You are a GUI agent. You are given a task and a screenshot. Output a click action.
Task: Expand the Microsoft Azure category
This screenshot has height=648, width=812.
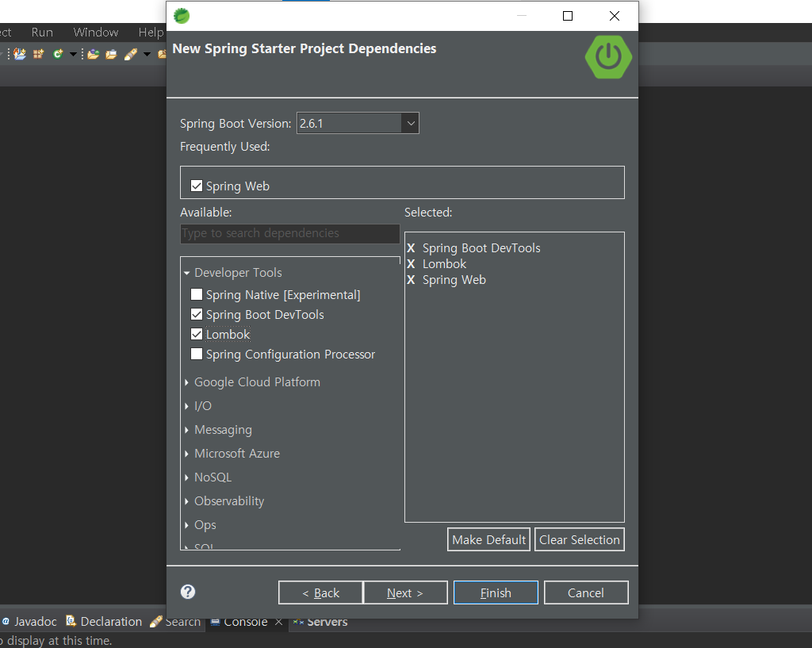[x=187, y=454]
